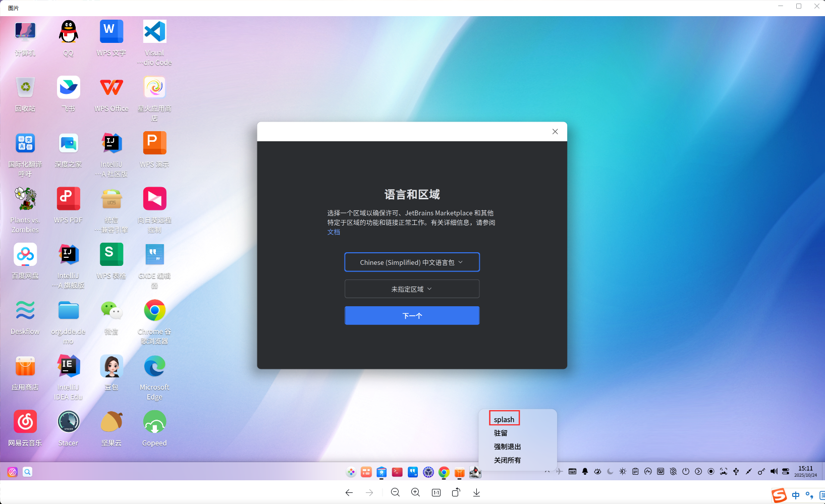Click the Sogou input method 中 indicator
The height and width of the screenshot is (504, 825).
796,495
